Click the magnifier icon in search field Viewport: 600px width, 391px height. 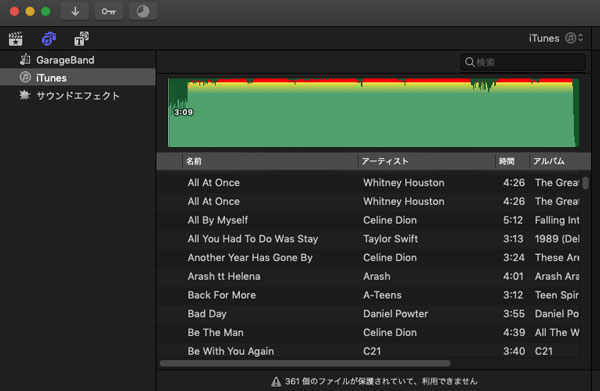470,62
